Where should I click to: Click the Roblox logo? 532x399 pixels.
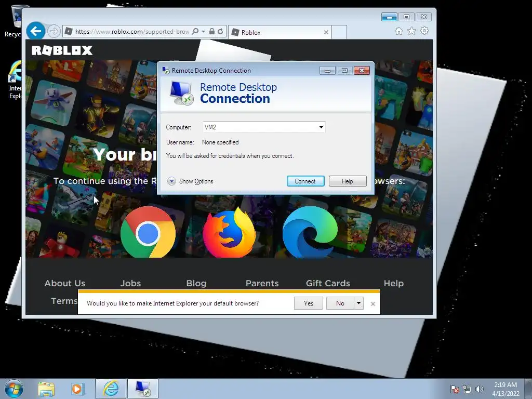[62, 50]
